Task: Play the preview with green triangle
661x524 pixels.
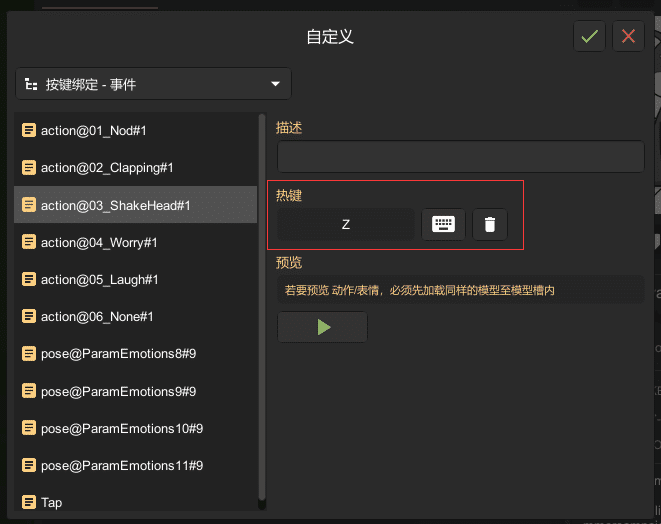Action: click(x=322, y=327)
